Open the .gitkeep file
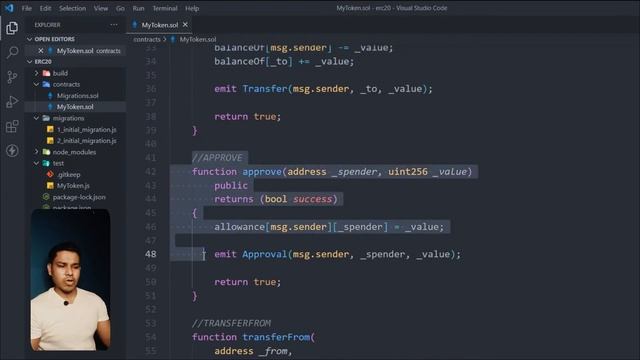The height and width of the screenshot is (360, 640). [68, 175]
